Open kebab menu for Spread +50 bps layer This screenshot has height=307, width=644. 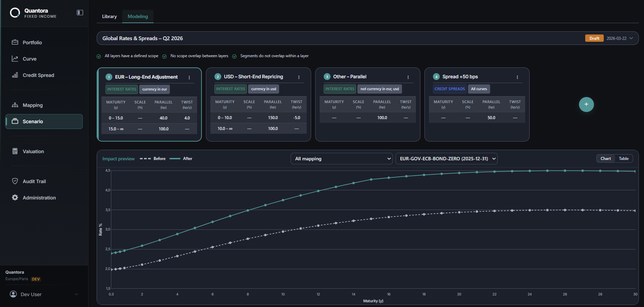click(x=517, y=77)
